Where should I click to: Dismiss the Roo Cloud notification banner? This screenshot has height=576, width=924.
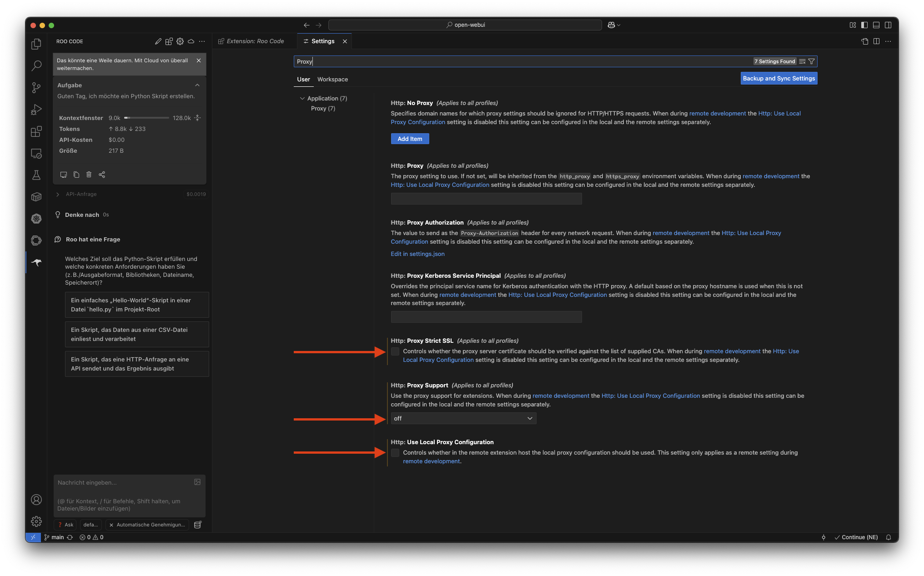click(199, 60)
